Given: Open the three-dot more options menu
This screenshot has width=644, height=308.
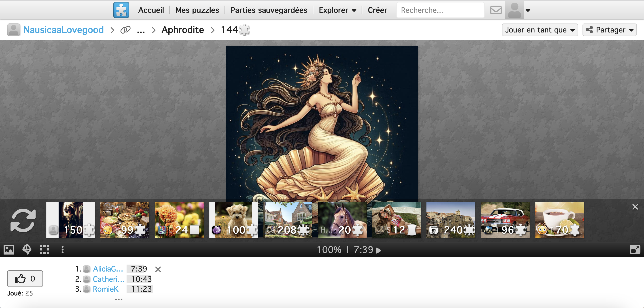Looking at the screenshot, I should point(63,249).
